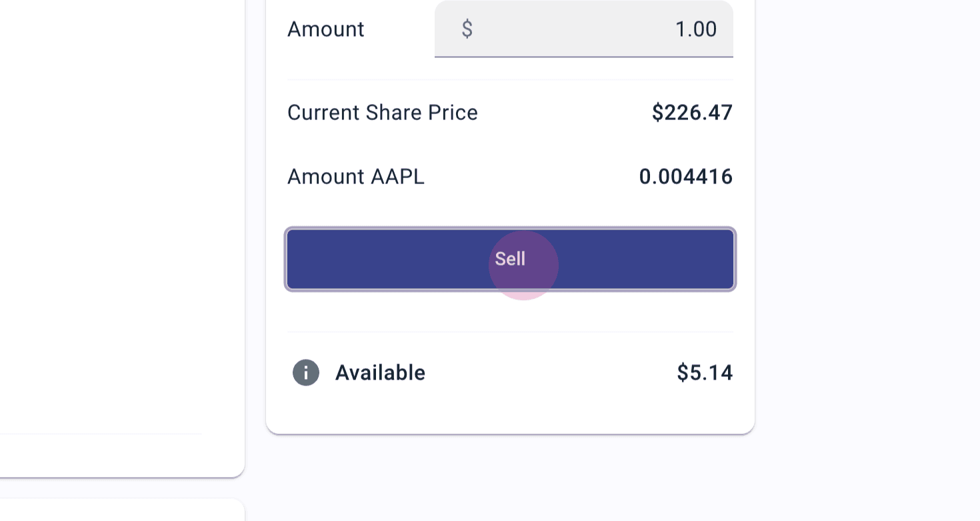Click the Amount AAPL label
Viewport: 980px width, 521px height.
[x=355, y=177]
